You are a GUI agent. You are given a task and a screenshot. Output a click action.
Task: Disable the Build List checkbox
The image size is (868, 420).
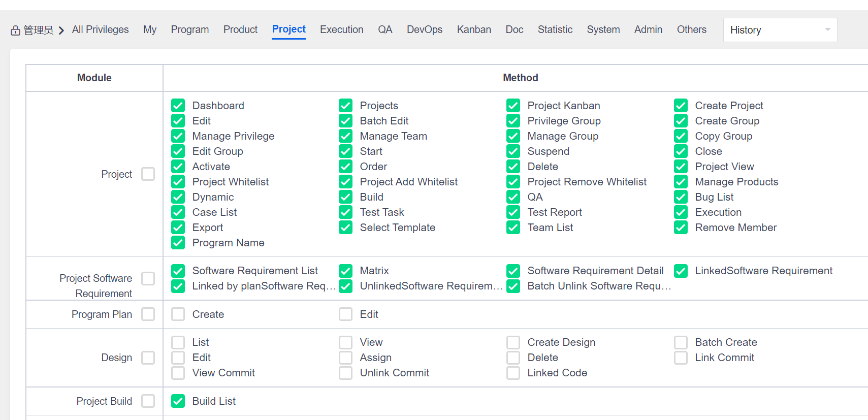[178, 401]
